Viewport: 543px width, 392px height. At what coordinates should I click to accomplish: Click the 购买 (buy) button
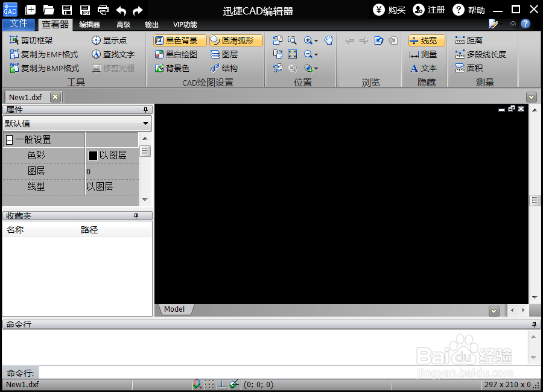[389, 10]
